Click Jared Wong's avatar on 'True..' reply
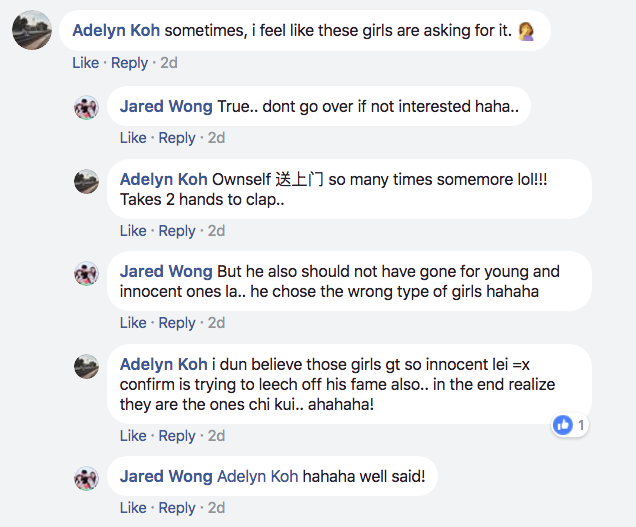Viewport: 636px width, 527px height. (87, 108)
